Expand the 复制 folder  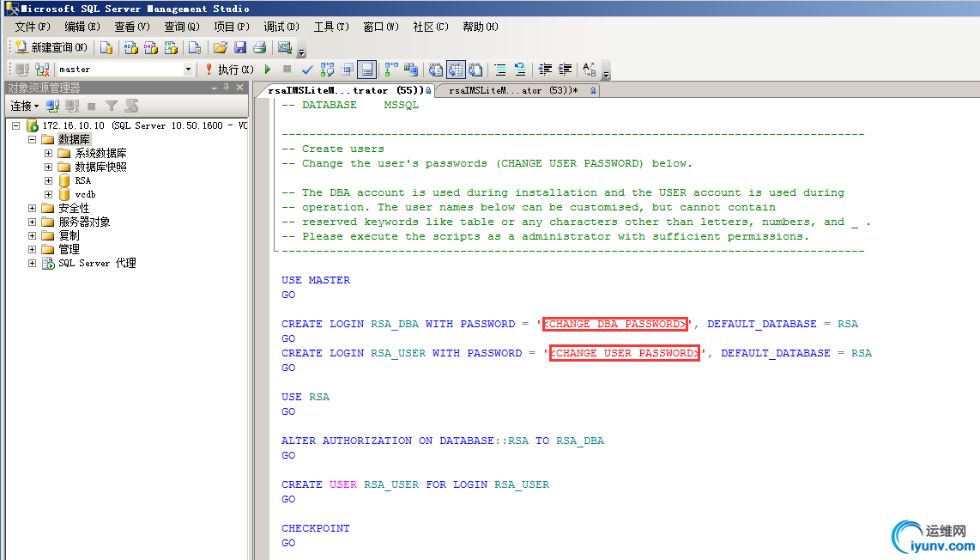tap(32, 236)
